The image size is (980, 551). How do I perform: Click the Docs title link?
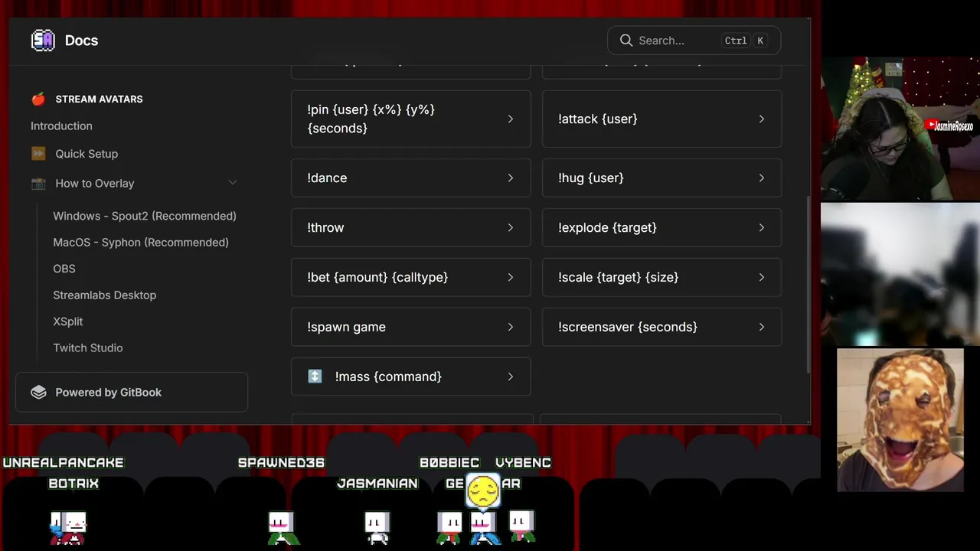81,41
